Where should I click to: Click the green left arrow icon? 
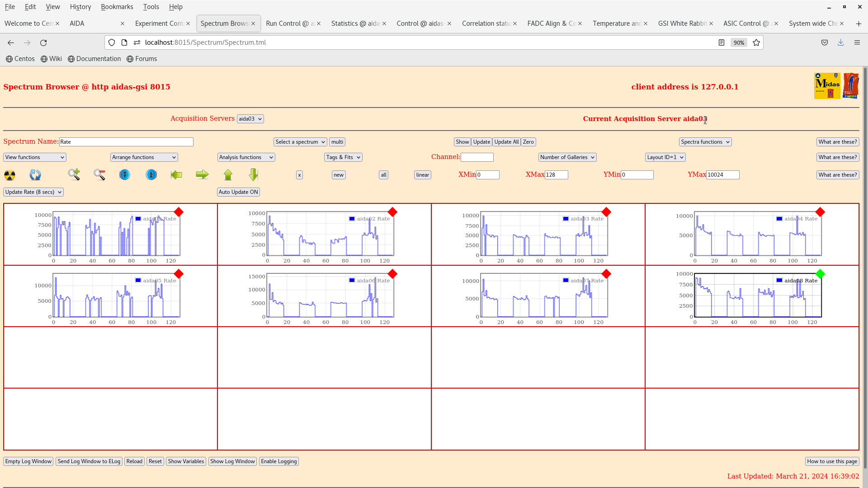click(x=176, y=175)
